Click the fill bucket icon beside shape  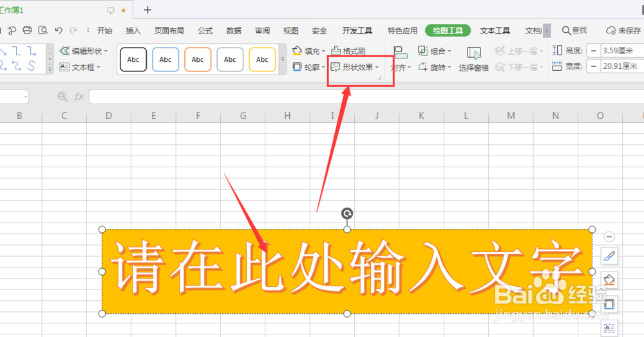tap(609, 280)
